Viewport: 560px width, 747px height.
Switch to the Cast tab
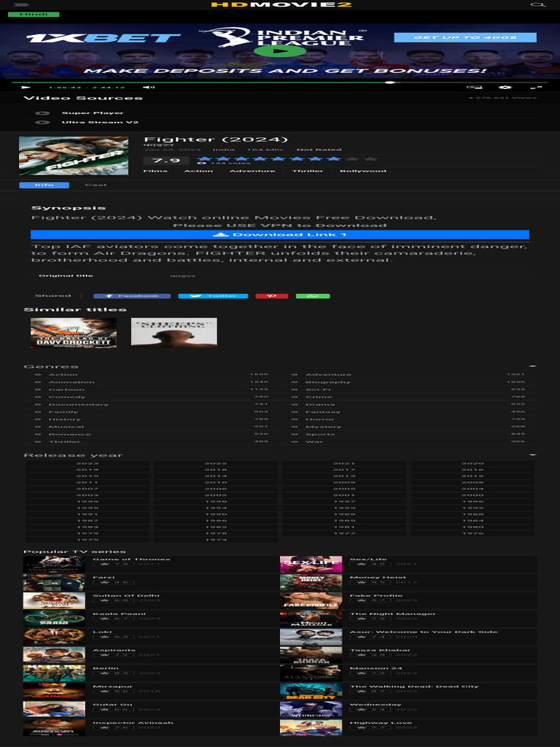click(x=95, y=185)
